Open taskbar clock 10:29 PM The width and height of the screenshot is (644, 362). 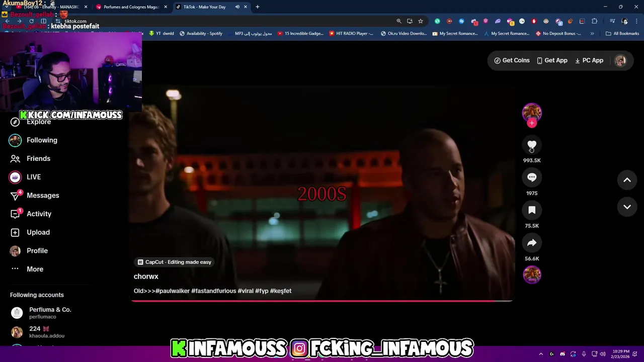point(621,354)
